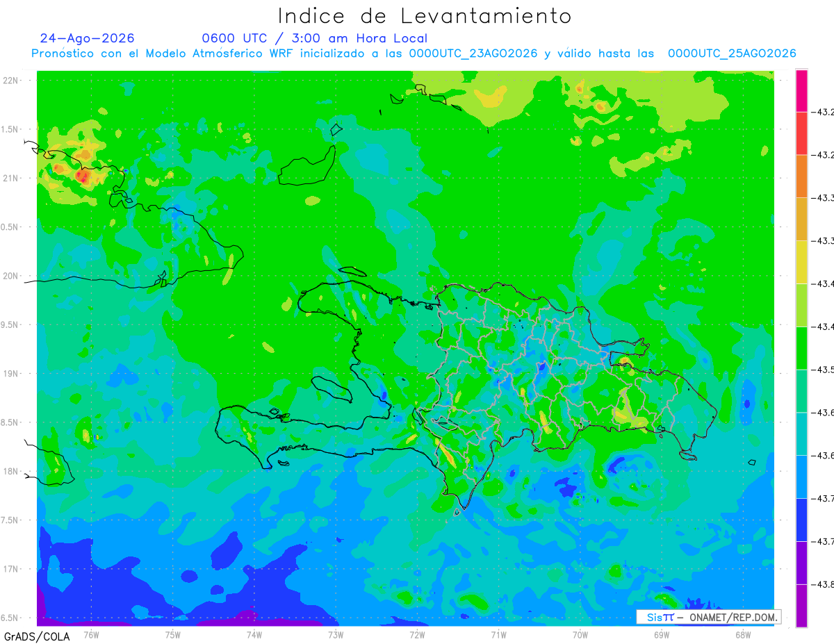Image resolution: width=834 pixels, height=644 pixels.
Task: Click the '21N' latitude label
Action: tap(10, 179)
